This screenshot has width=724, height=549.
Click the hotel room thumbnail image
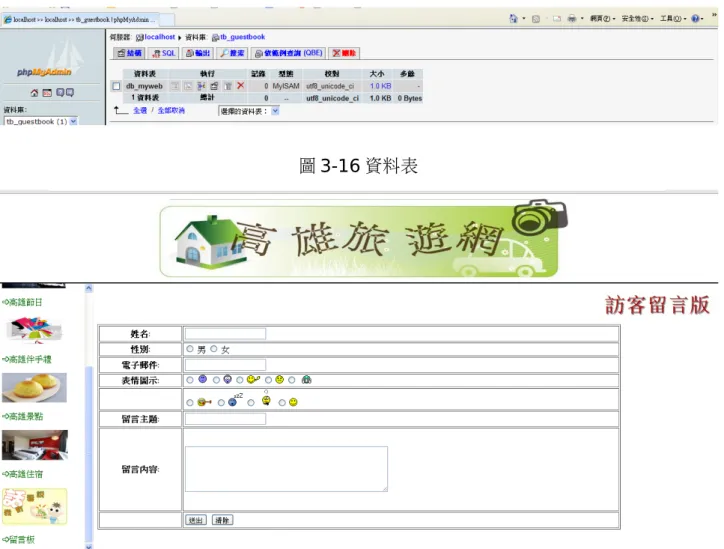pos(35,445)
